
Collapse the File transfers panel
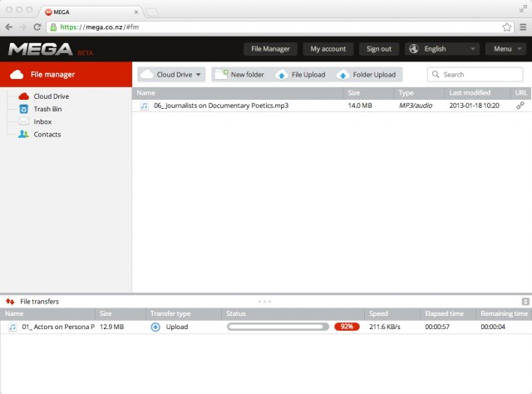tap(525, 301)
